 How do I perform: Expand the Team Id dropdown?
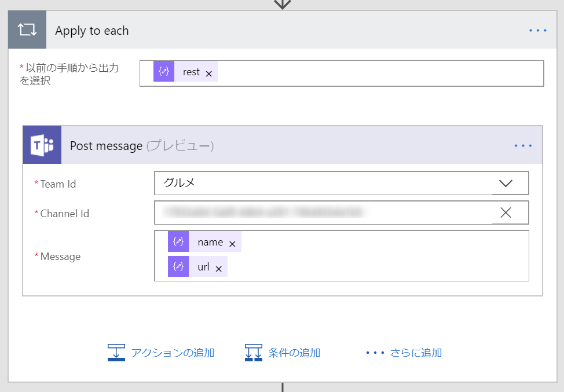tap(506, 184)
